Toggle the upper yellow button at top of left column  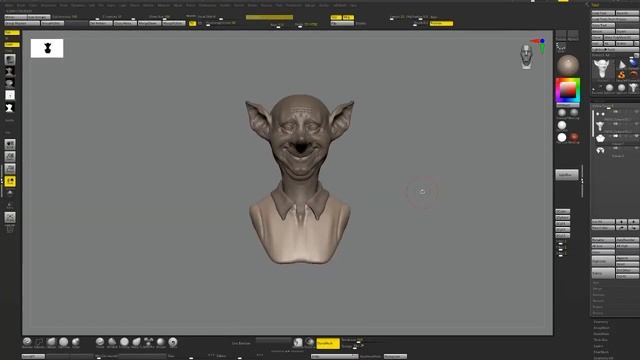click(12, 33)
